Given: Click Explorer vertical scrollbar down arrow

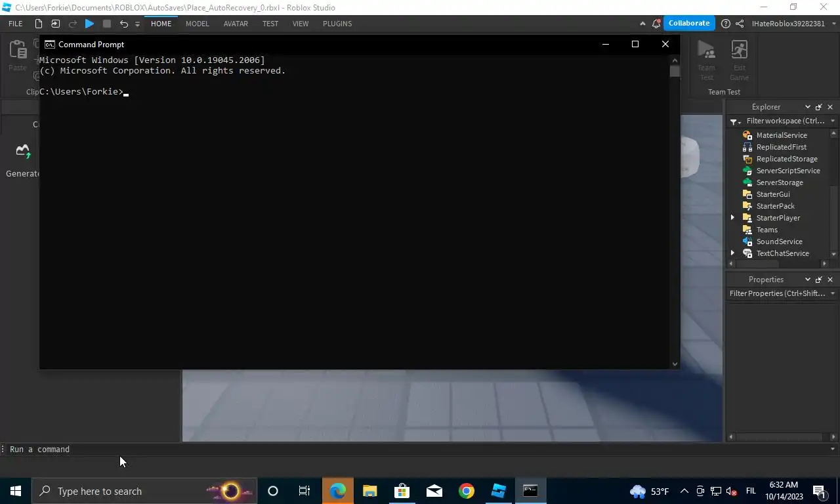Looking at the screenshot, I should coord(834,254).
